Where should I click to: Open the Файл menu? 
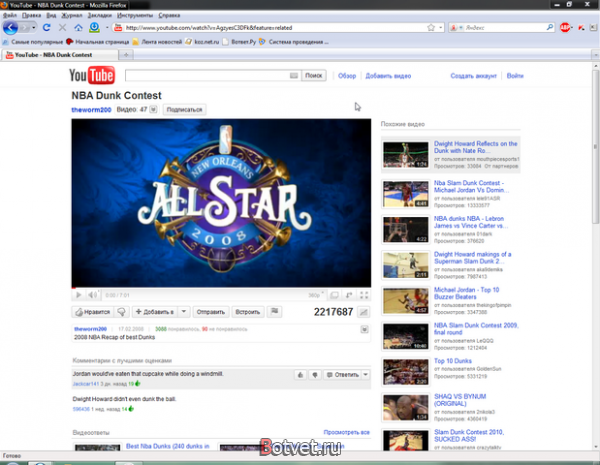tap(10, 15)
